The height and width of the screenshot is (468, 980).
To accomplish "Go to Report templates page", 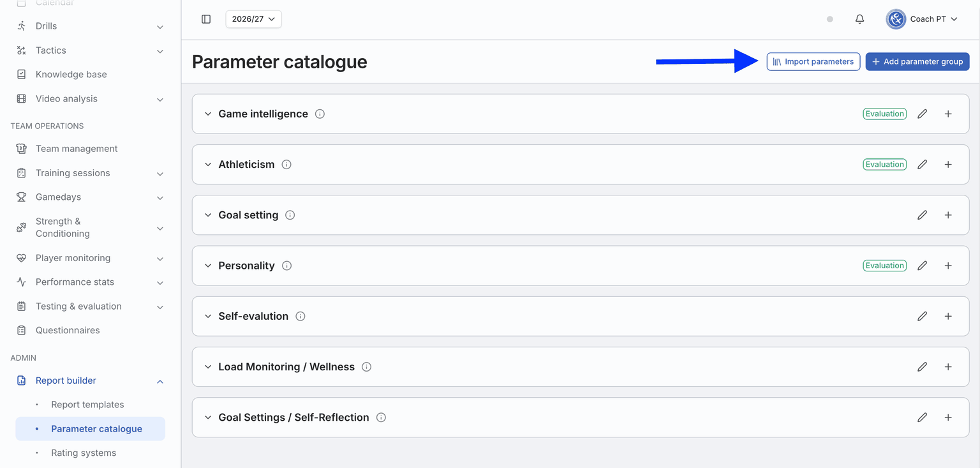I will [x=87, y=404].
